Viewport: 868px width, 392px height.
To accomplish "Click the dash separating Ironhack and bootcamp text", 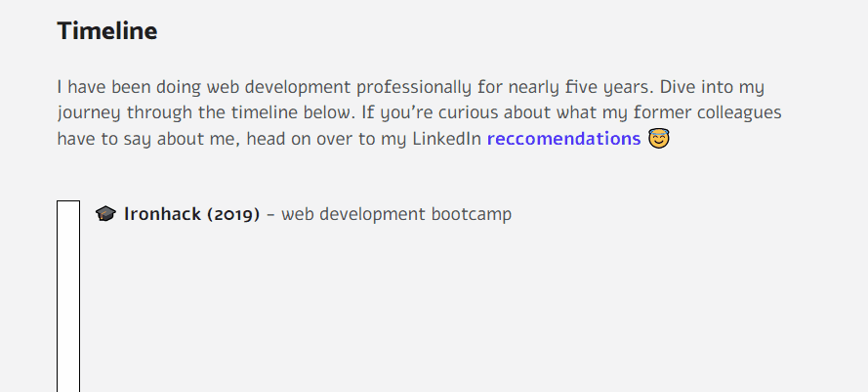I will [x=270, y=214].
